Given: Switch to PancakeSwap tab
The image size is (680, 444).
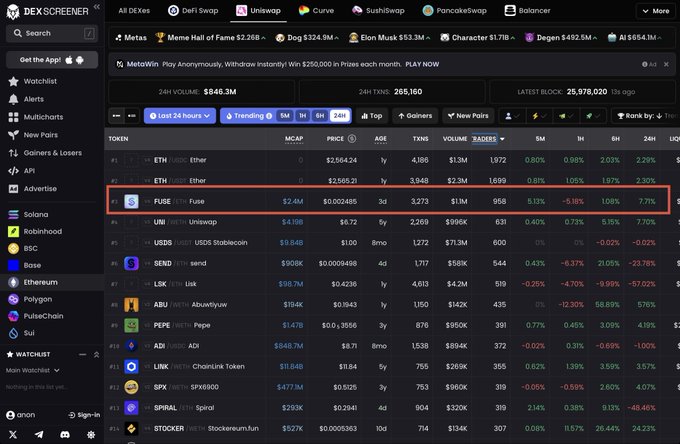Looking at the screenshot, I should point(455,10).
